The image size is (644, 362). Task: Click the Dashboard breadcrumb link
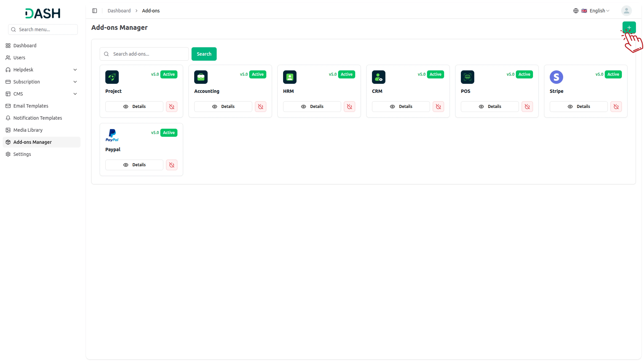[119, 11]
